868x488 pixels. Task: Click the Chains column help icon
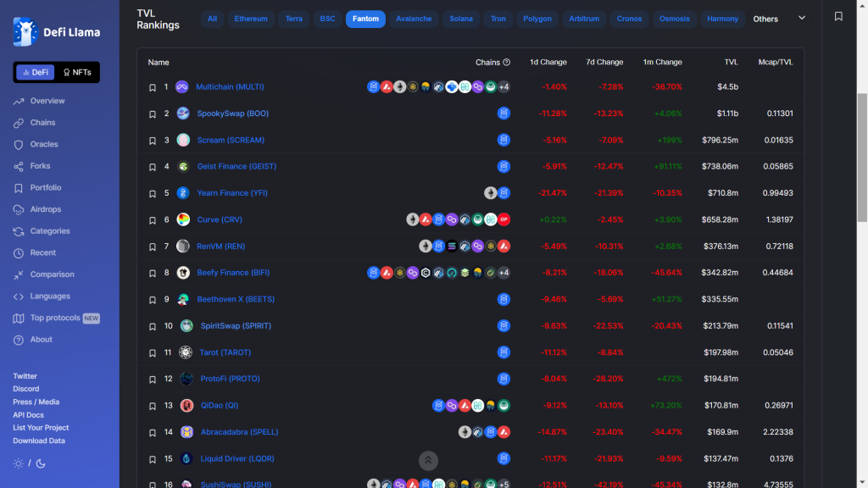(x=507, y=63)
